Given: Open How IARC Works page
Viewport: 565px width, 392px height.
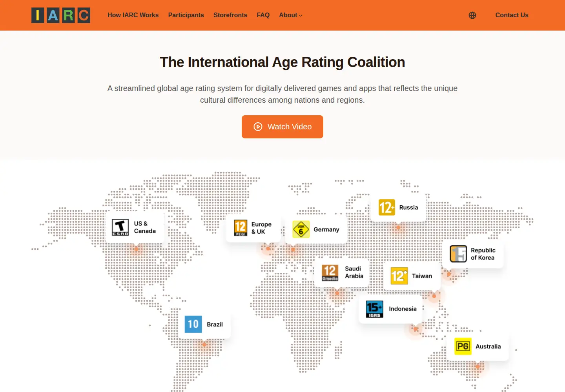Looking at the screenshot, I should pyautogui.click(x=133, y=15).
